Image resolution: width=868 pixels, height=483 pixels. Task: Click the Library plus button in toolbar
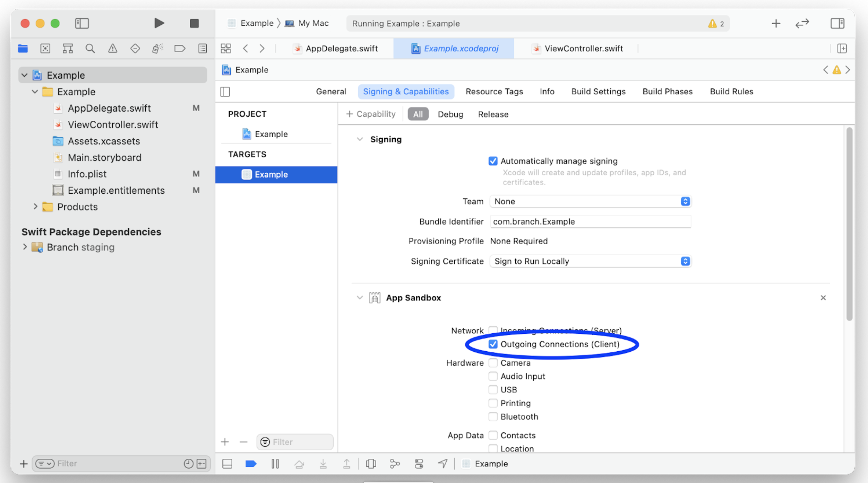pos(776,23)
